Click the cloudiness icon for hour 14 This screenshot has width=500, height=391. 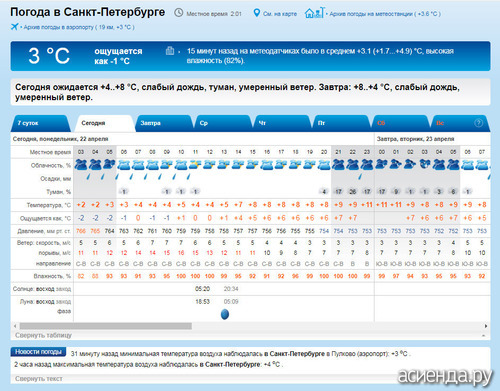click(x=238, y=165)
